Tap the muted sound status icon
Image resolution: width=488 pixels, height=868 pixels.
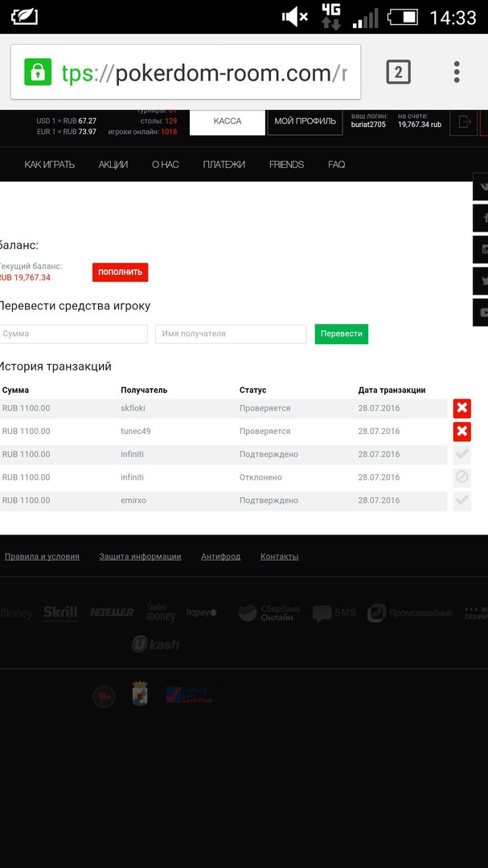pyautogui.click(x=295, y=17)
